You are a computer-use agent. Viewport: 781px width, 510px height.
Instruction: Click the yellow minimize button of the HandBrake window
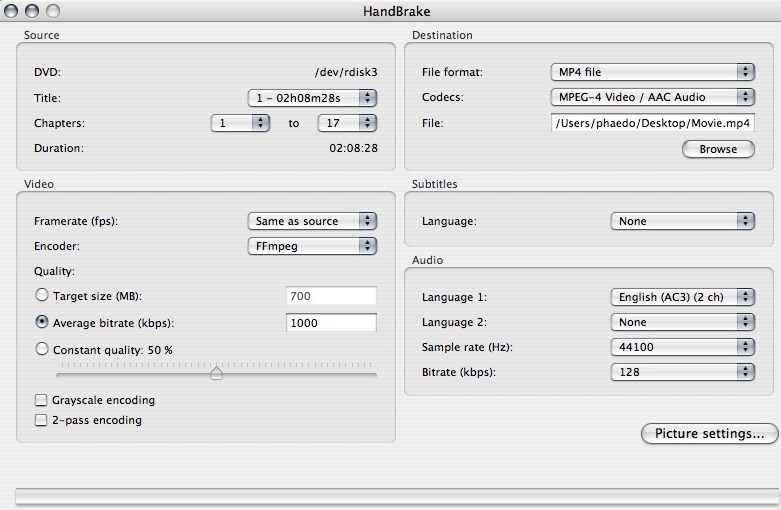(32, 11)
